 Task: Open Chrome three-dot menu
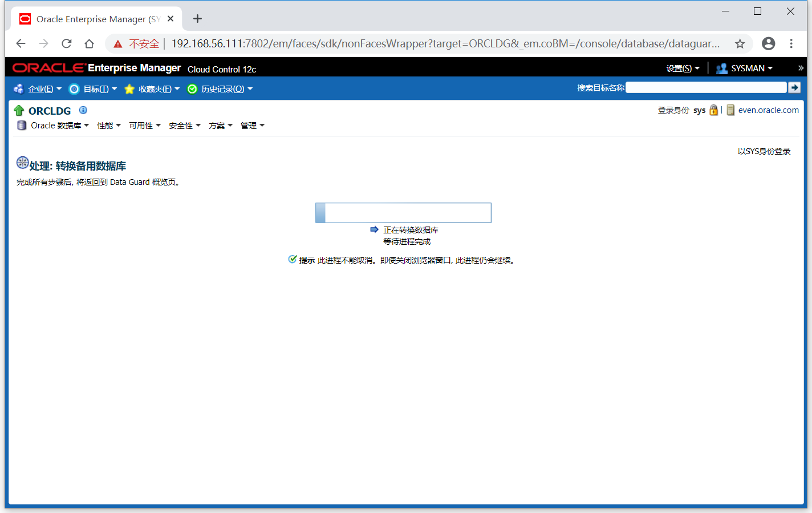(x=791, y=43)
